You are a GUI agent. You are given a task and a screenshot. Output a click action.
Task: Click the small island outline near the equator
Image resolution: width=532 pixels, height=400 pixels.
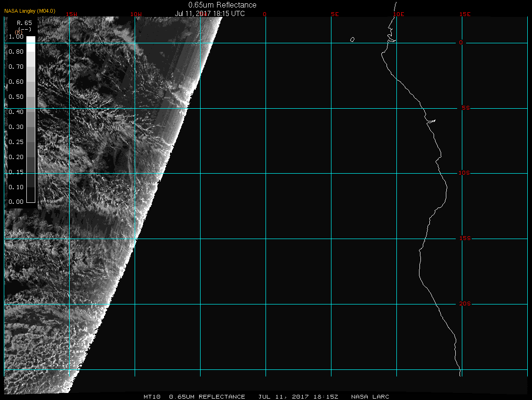coord(352,40)
